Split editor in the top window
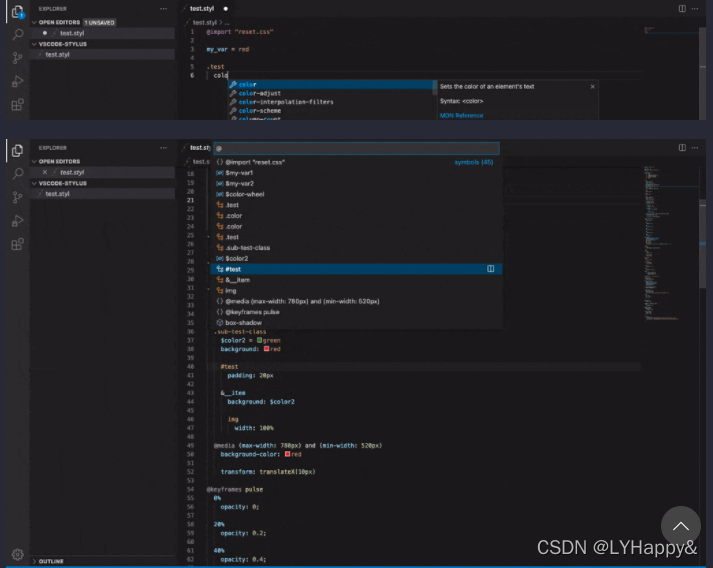This screenshot has width=713, height=568. click(682, 9)
